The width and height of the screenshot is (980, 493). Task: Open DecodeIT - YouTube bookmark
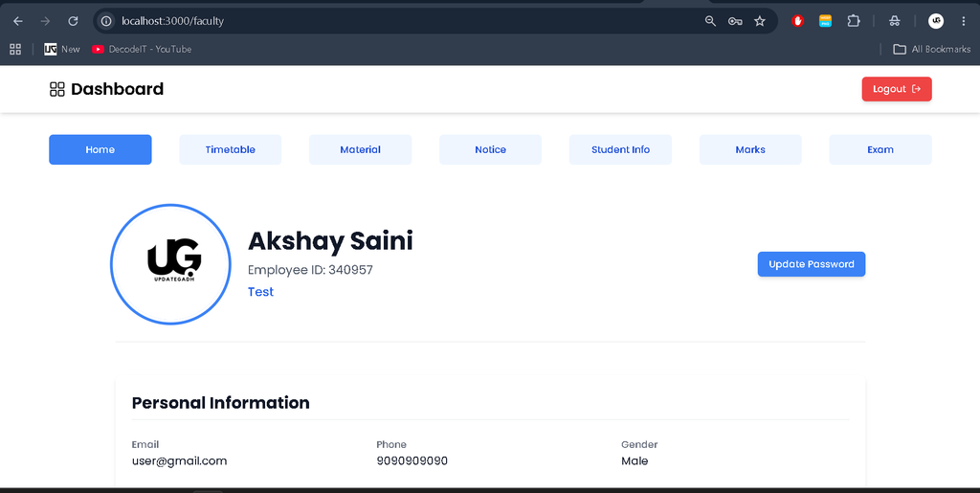(x=142, y=50)
